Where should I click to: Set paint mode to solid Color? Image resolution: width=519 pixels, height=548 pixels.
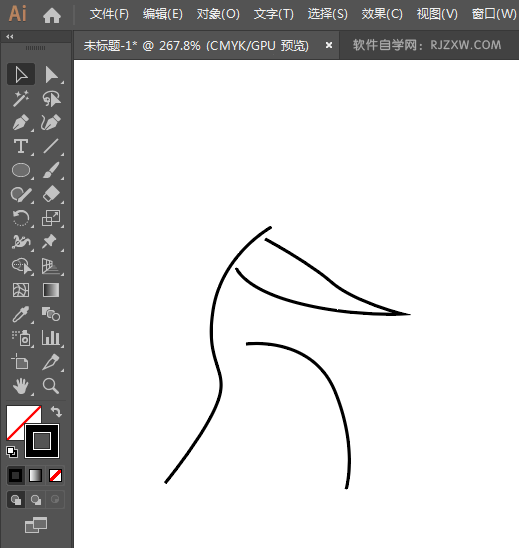coord(15,476)
